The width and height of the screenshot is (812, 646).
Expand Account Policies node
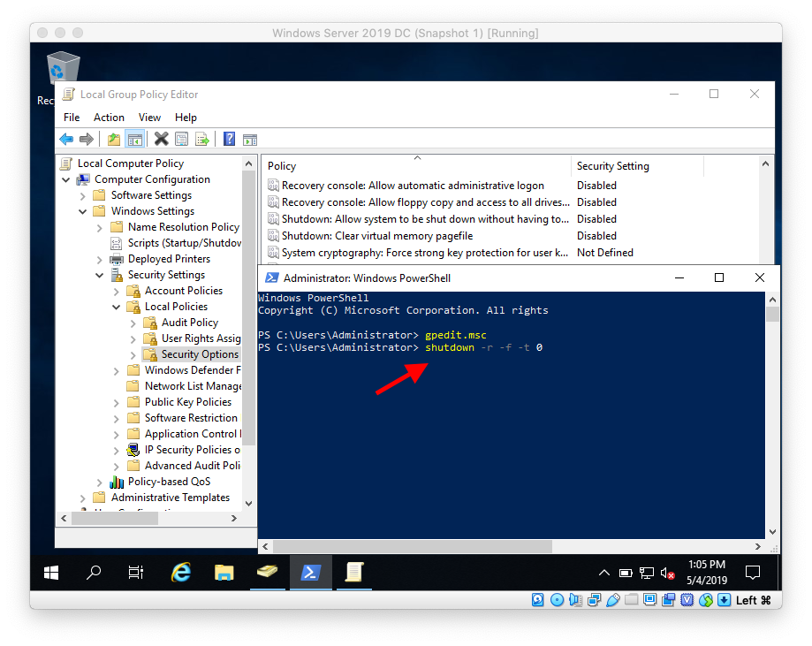tap(116, 291)
